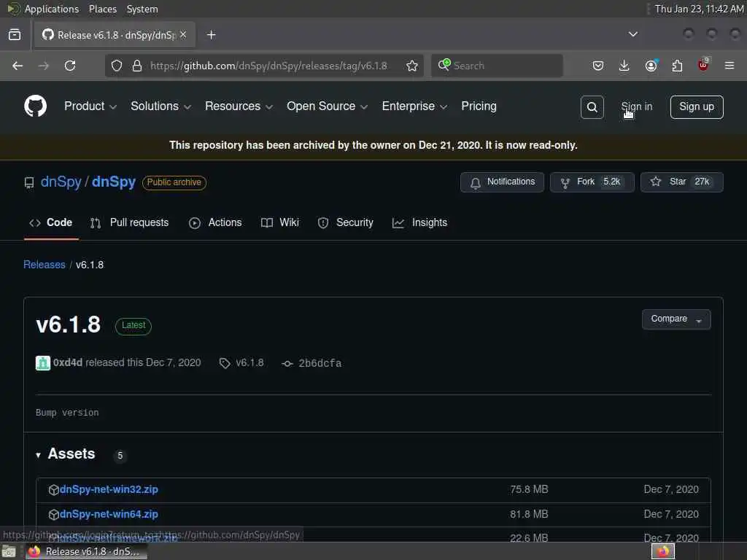
Task: Click the package icon for dnSpy-net-win64.zip
Action: click(54, 514)
